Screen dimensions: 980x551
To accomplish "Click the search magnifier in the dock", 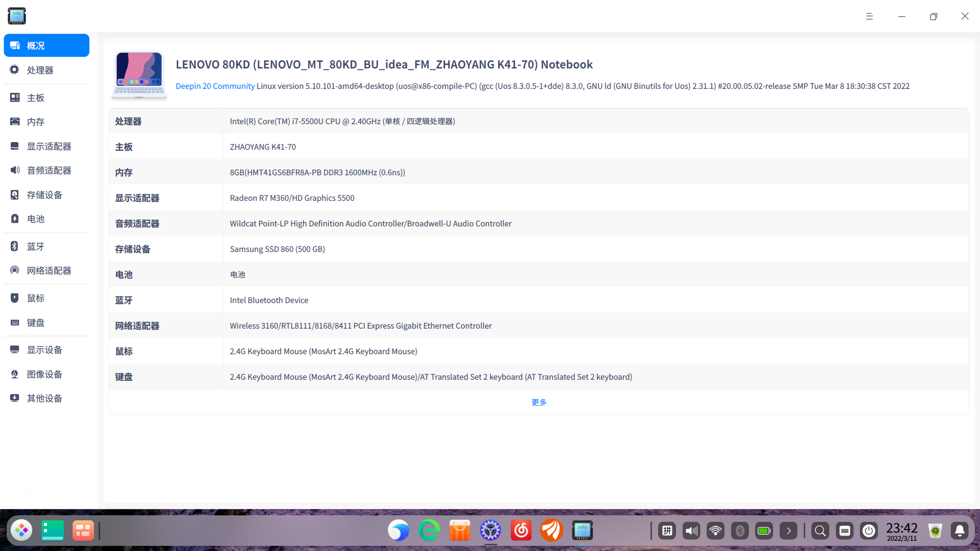I will coord(820,531).
